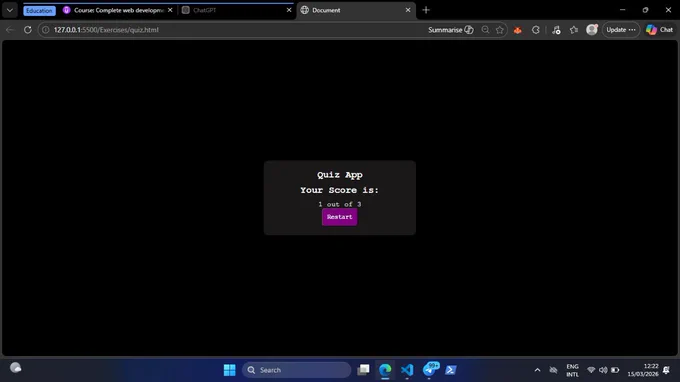
Task: Select the Education tab group label
Action: click(39, 10)
